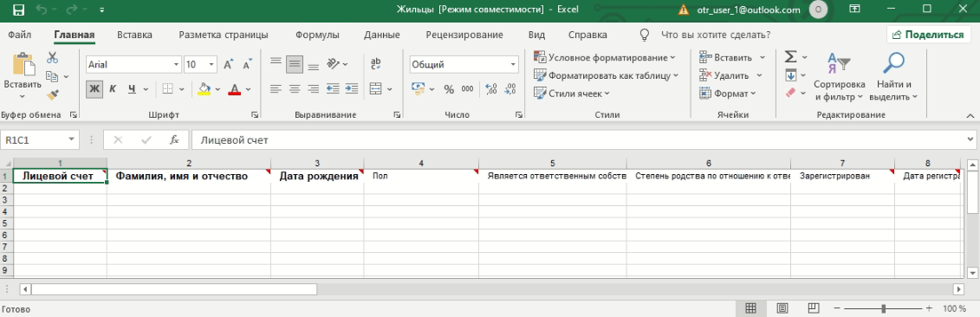Click the Paste clipboard icon

tap(23, 64)
